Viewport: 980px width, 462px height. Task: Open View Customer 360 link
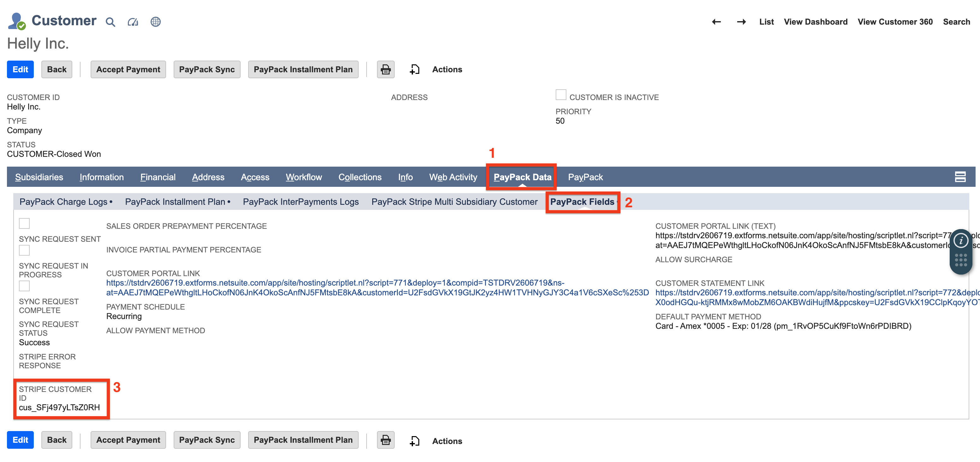895,22
